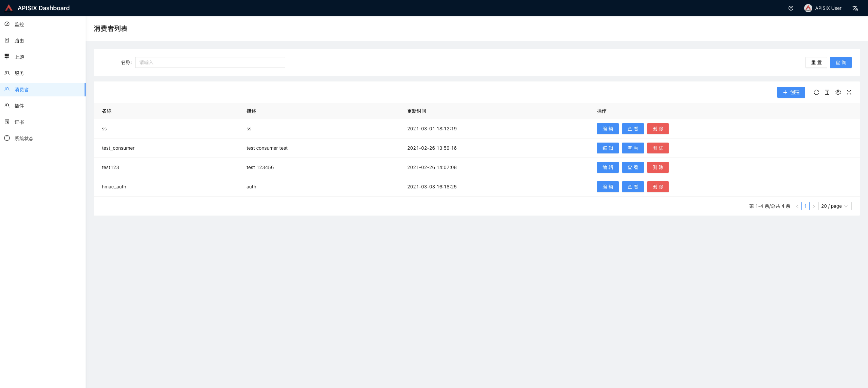Open the table density icon
The image size is (868, 388).
pyautogui.click(x=827, y=92)
